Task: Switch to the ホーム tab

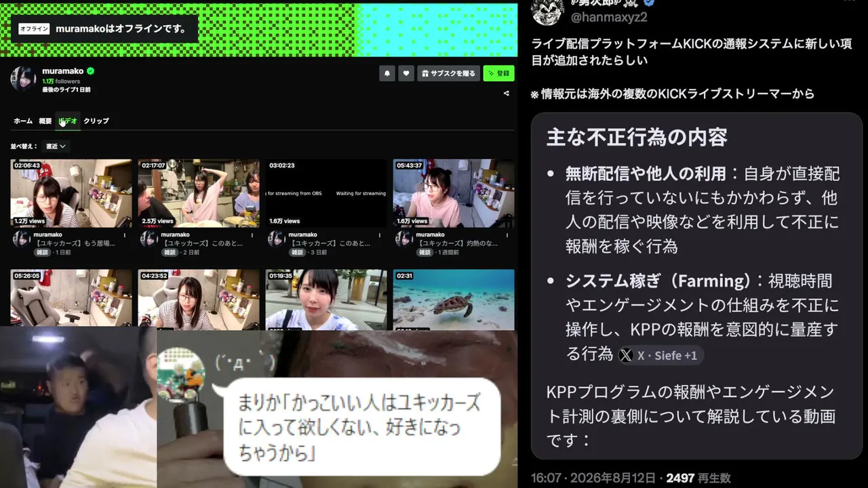Action: tap(23, 121)
